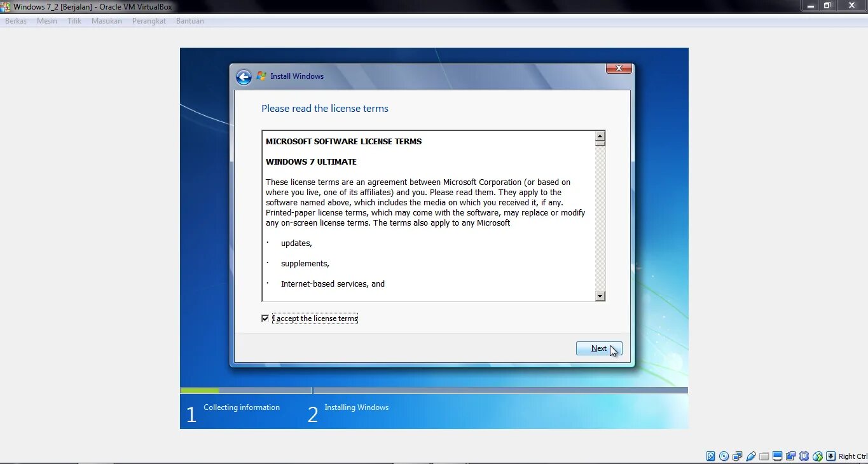Open the Perangkat menu

[149, 21]
